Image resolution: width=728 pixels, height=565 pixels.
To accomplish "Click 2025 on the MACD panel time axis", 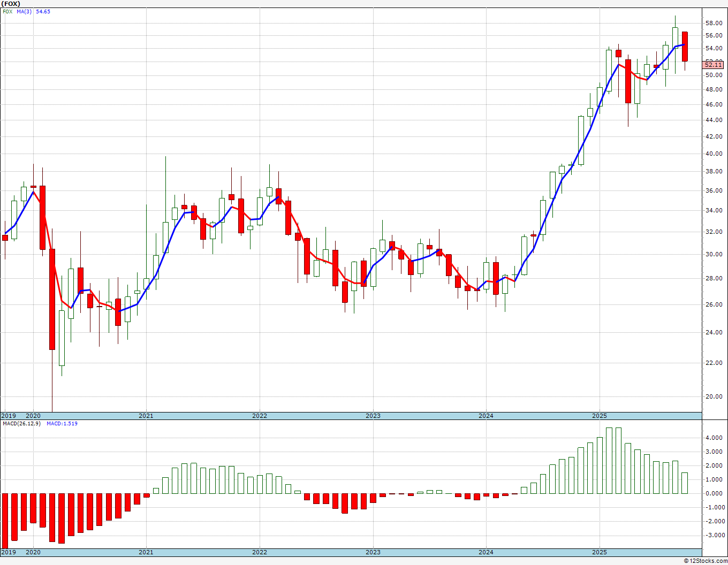I will pyautogui.click(x=600, y=552).
